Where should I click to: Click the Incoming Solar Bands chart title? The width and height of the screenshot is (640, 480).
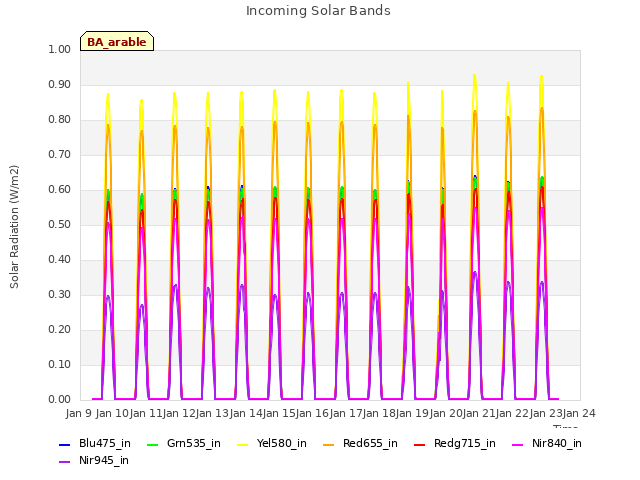(x=318, y=11)
